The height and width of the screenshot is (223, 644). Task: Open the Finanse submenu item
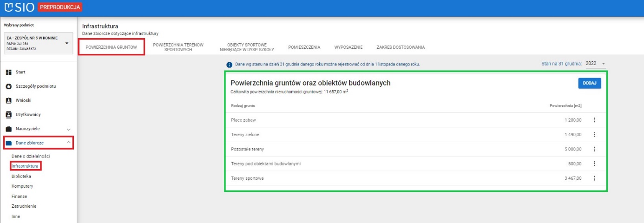point(19,197)
